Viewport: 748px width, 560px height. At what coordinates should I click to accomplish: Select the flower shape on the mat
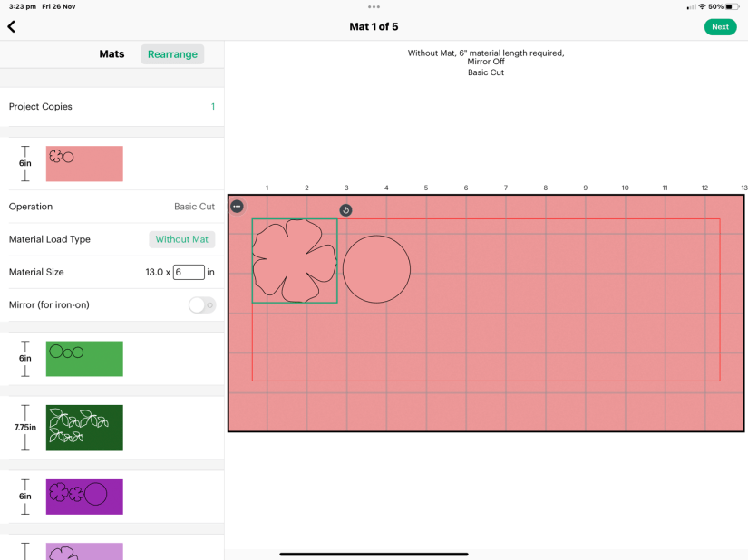click(294, 261)
